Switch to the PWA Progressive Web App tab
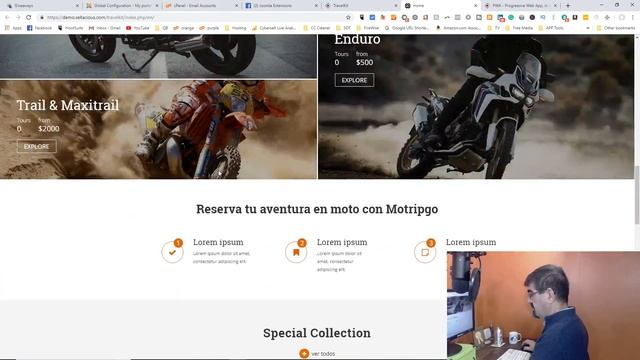The image size is (640, 360). point(520,6)
